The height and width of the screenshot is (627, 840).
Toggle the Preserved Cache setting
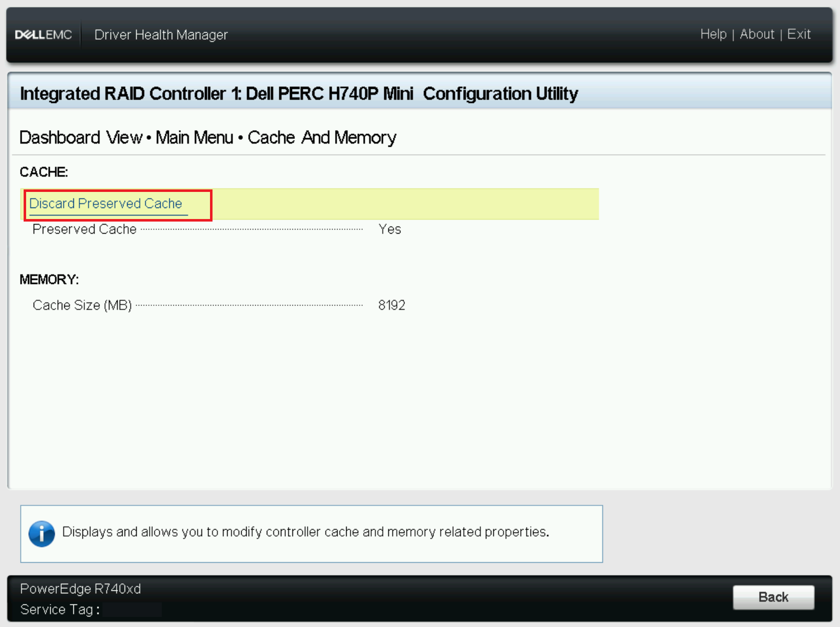click(x=84, y=229)
